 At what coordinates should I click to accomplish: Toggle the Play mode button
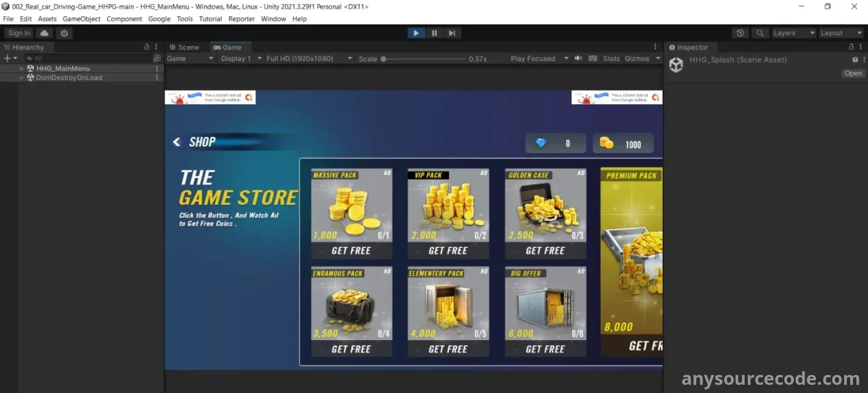[x=416, y=33]
